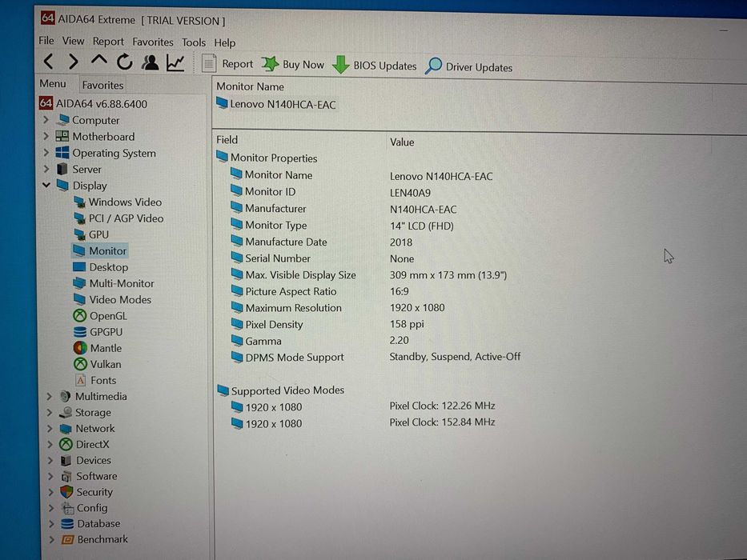The width and height of the screenshot is (747, 560).
Task: Expand the Benchmark tree node
Action: 51,539
